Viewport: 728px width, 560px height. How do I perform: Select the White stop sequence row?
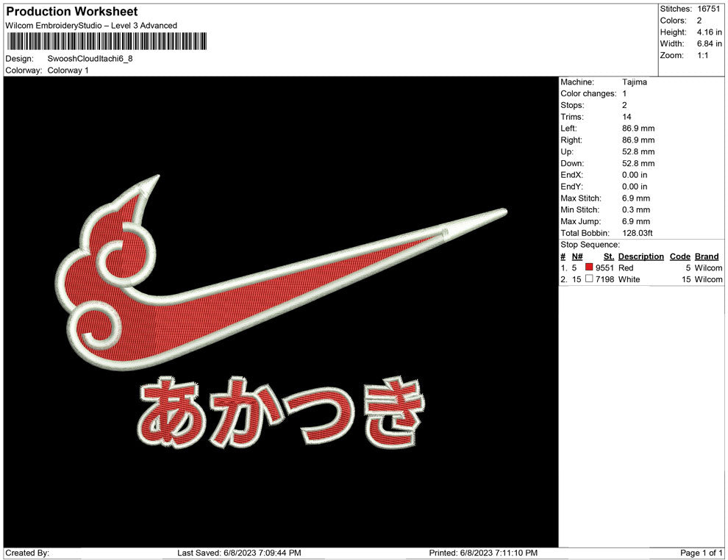tap(640, 280)
